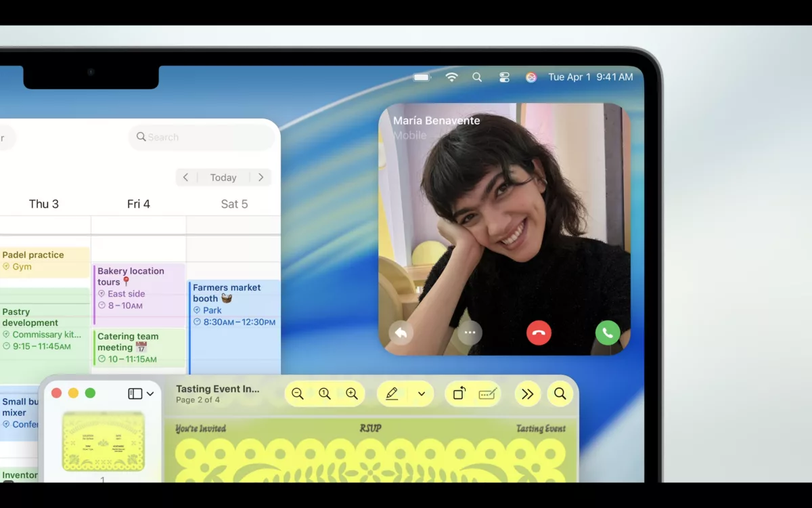Open more options on call window

[x=470, y=333]
